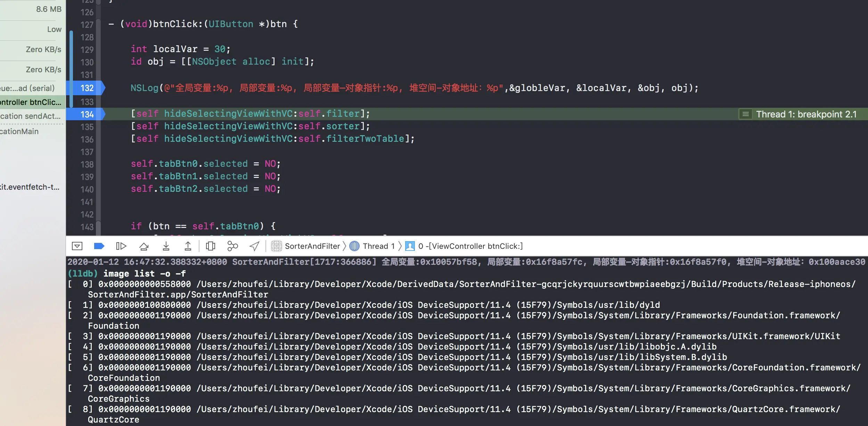
Task: Toggle the breakpoint on line 132
Action: (87, 88)
